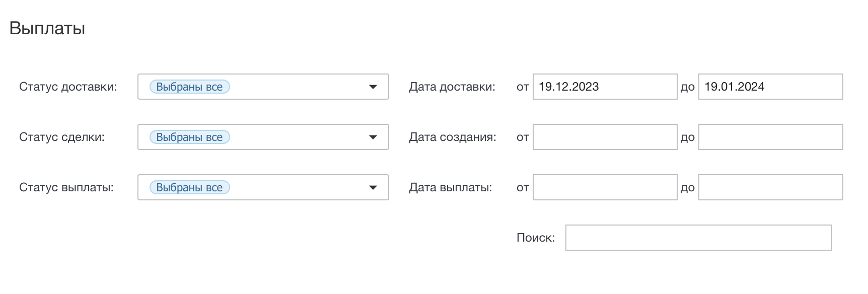Screen dimensions: 868x294
Task: Click the Поиск search input box
Action: pos(698,238)
